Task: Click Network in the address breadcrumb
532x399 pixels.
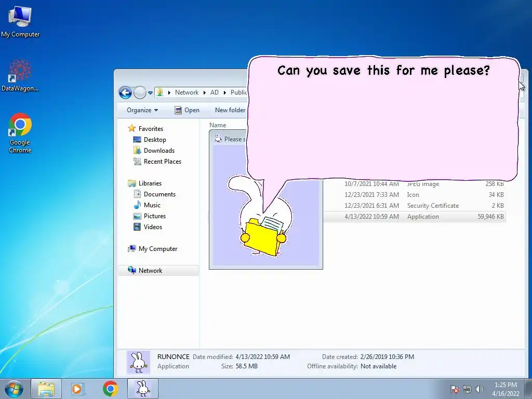Action: 187,92
